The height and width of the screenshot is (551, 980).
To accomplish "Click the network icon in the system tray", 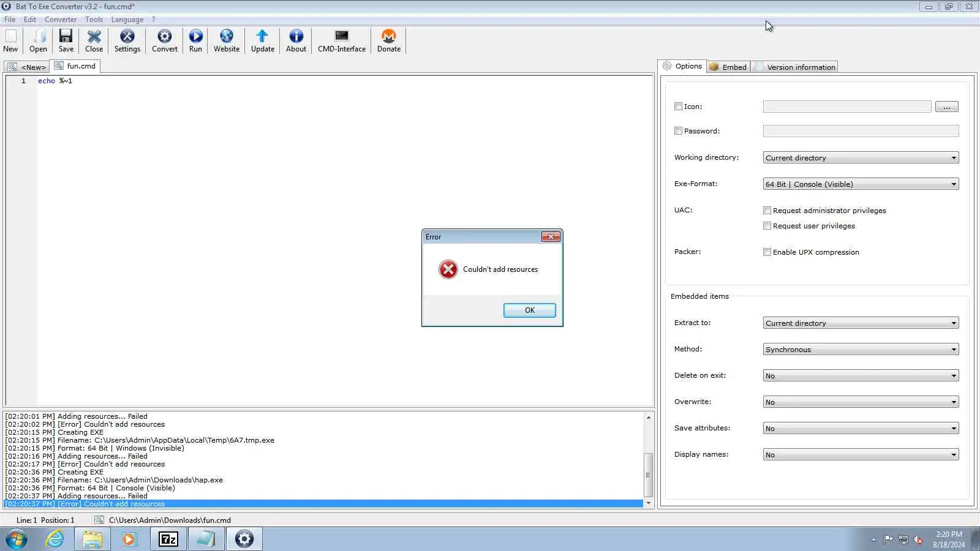I will pos(903,539).
